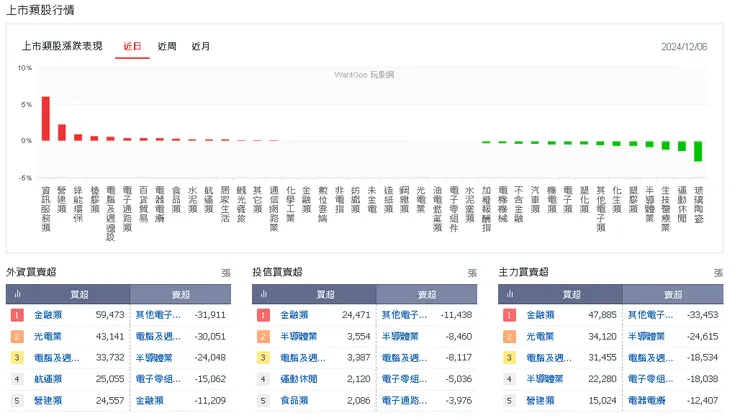
Task: Open 光電業 link in 外資 買超 column
Action: pyautogui.click(x=48, y=336)
